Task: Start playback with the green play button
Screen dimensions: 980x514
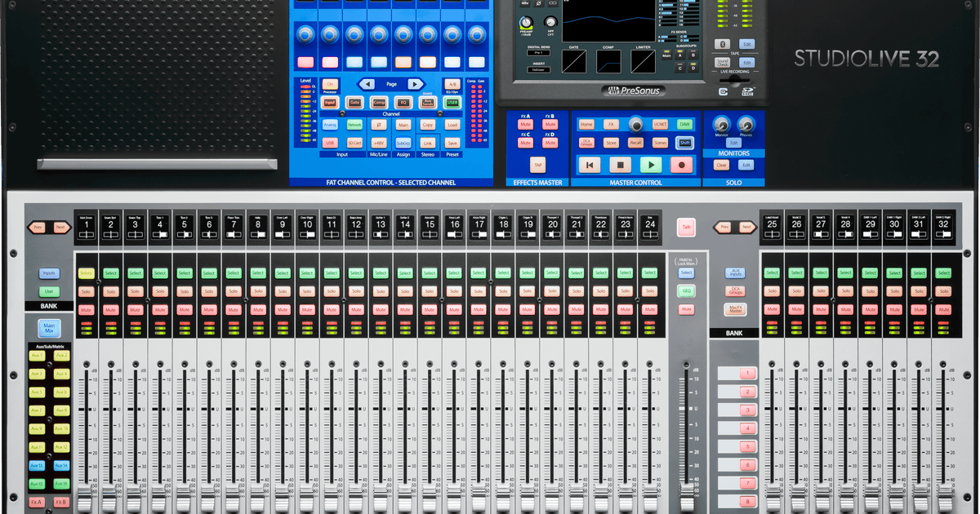Action: click(x=651, y=165)
